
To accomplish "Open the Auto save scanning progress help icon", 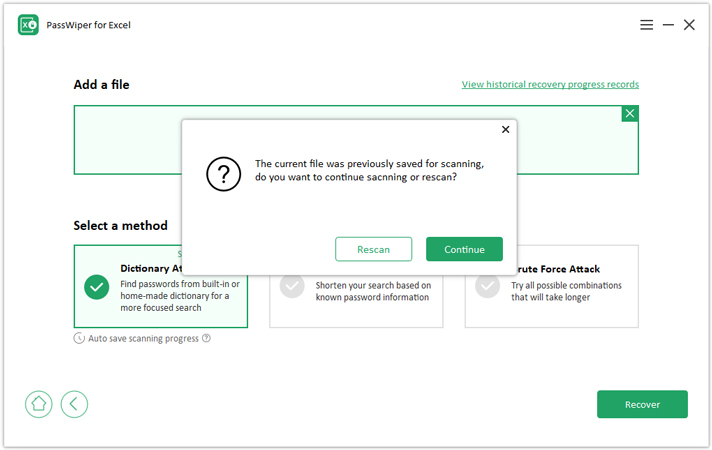I will click(x=206, y=338).
